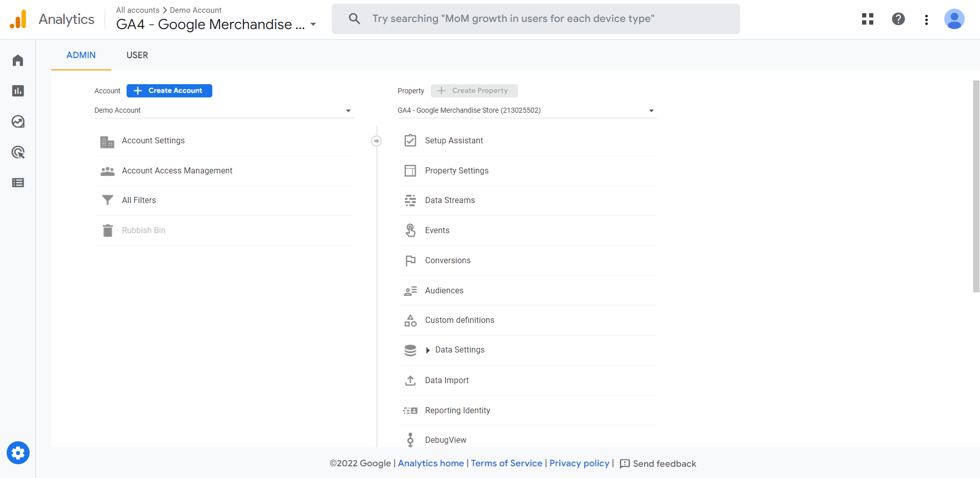Click the Data Streams icon
Screen dimensions: 980x478
[410, 200]
